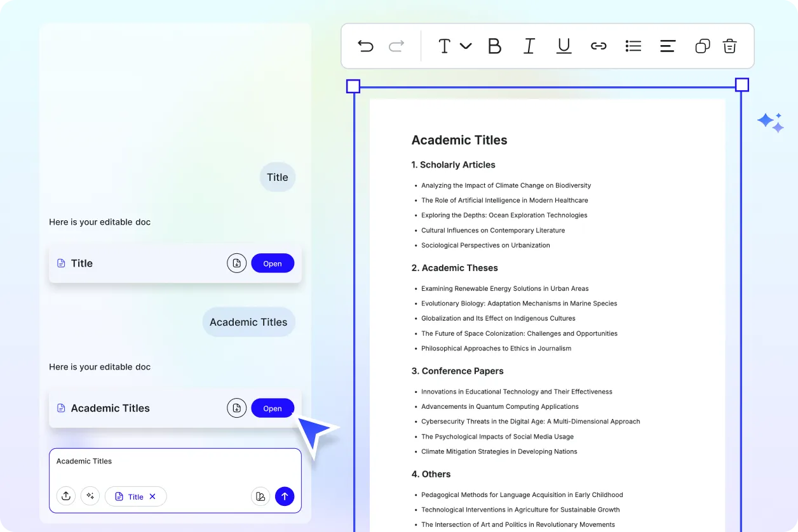Image resolution: width=798 pixels, height=532 pixels.
Task: Redo the last undone change
Action: click(395, 46)
